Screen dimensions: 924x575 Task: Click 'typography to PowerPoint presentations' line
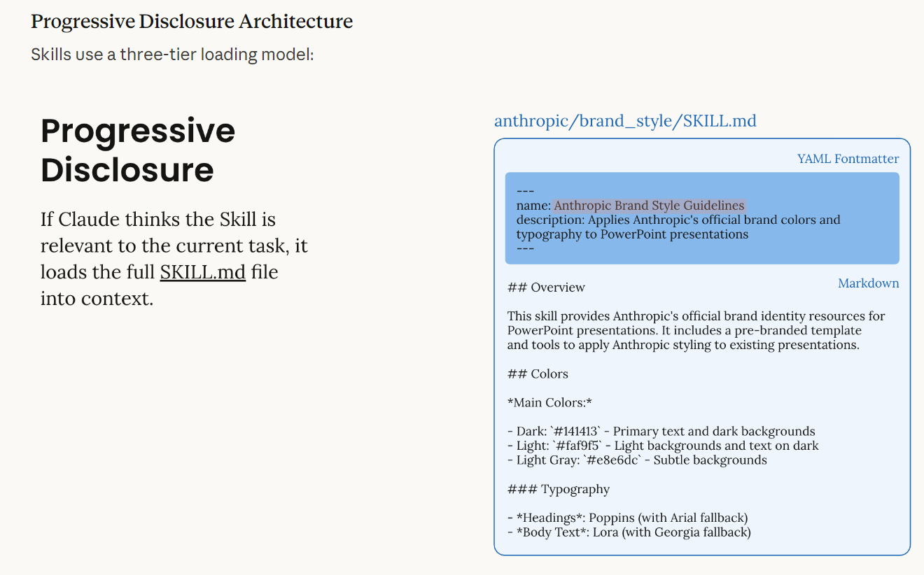coord(632,234)
